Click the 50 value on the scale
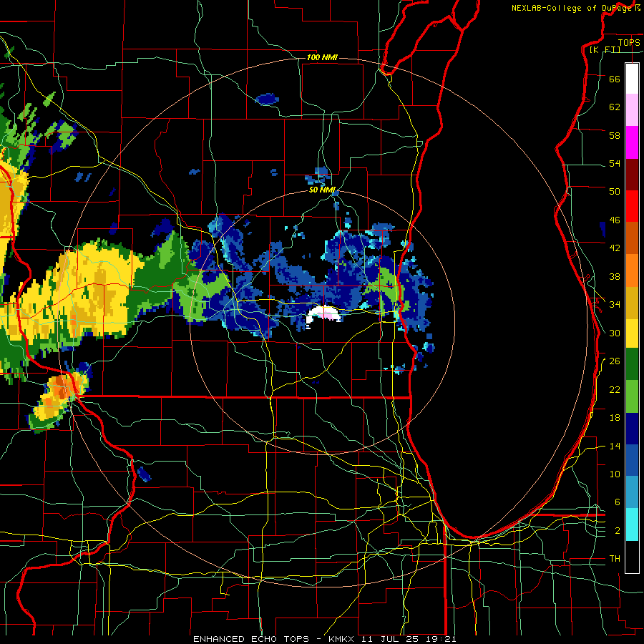Screen dimensions: 644x644 pos(615,191)
